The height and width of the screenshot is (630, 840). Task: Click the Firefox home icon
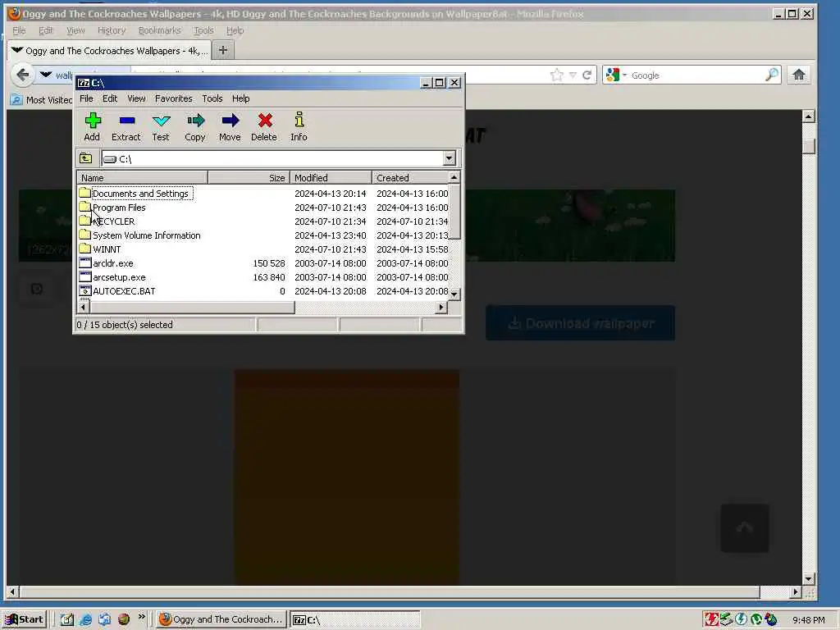[x=799, y=75]
